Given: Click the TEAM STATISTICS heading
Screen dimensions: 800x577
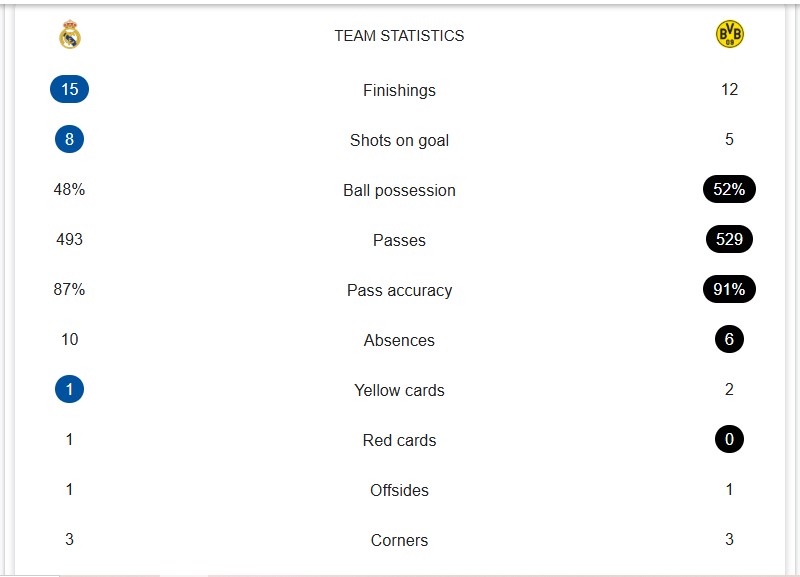Looking at the screenshot, I should [x=399, y=36].
